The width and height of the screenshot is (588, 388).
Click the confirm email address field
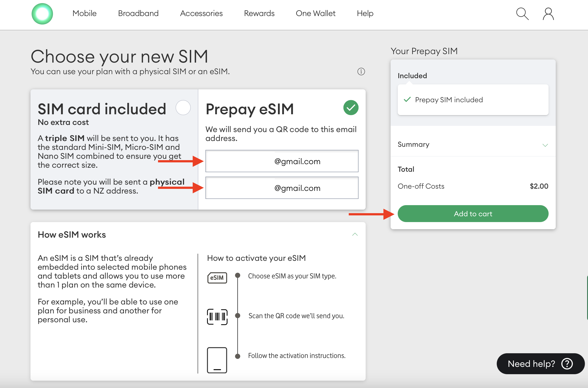(x=282, y=188)
